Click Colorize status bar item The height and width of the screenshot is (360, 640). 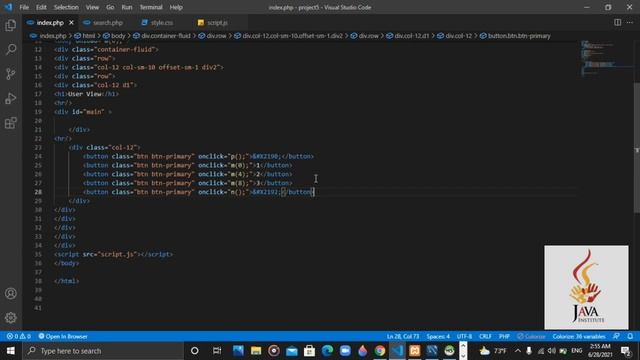[531, 336]
